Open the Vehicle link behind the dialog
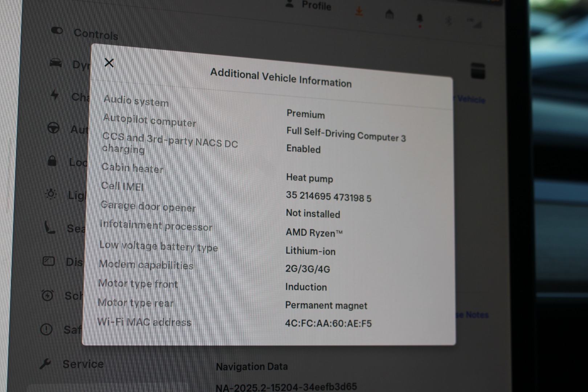The width and height of the screenshot is (588, 392). (469, 99)
